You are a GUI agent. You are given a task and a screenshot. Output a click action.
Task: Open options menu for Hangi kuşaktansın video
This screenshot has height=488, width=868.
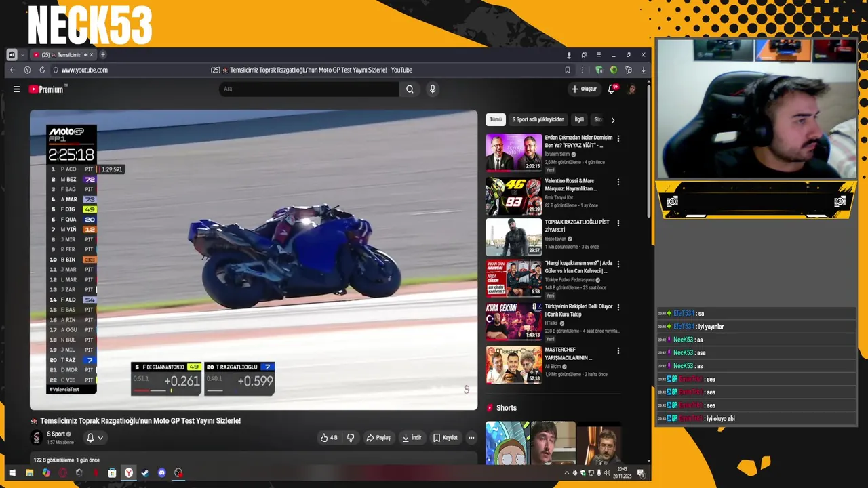(618, 264)
